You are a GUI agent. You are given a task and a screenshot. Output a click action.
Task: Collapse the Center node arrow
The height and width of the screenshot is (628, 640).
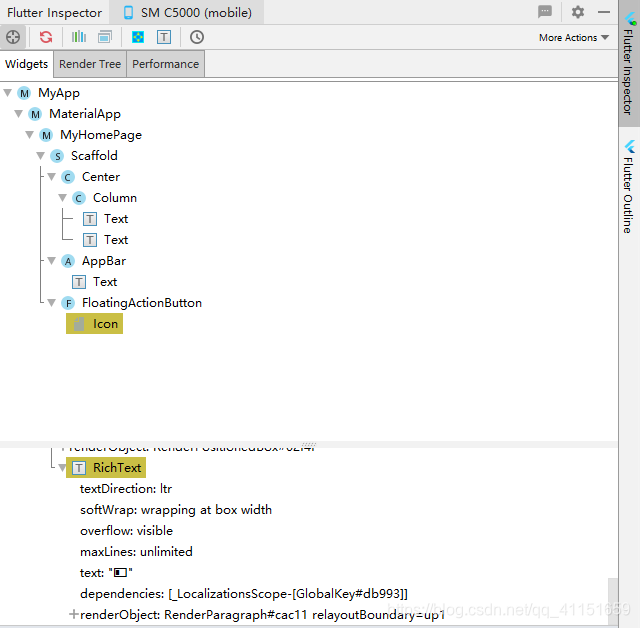pyautogui.click(x=51, y=177)
